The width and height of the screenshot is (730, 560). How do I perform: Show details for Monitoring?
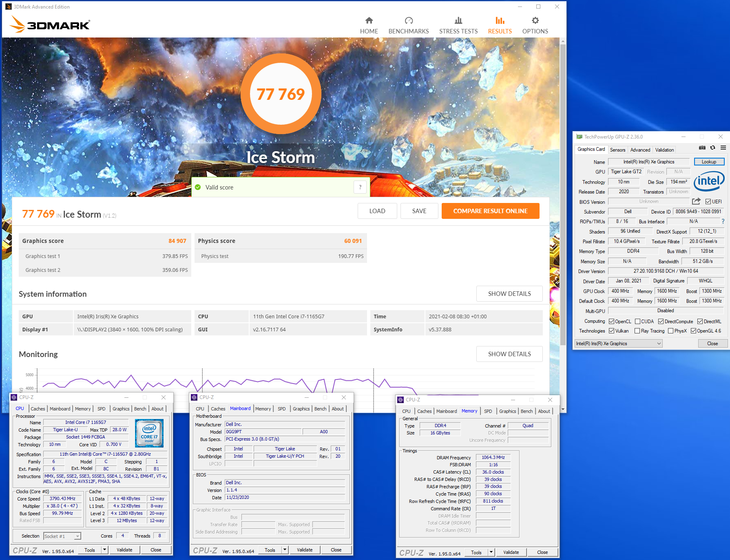point(509,354)
